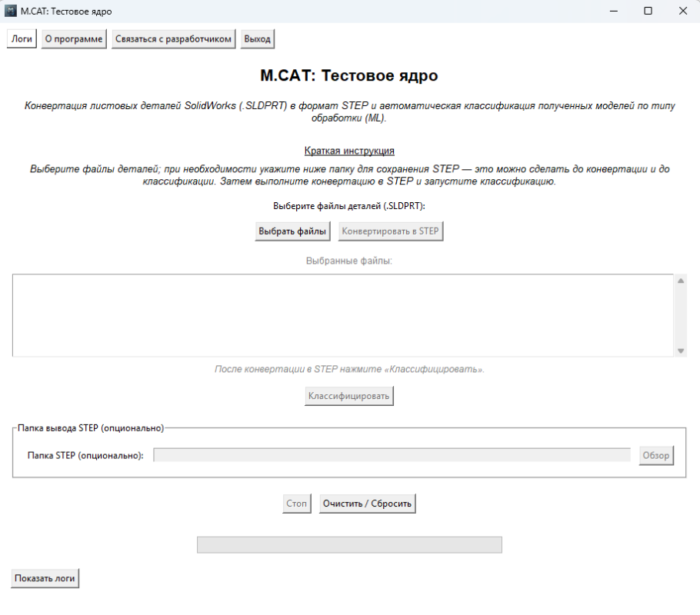
Task: Click into the Папка STEP path field
Action: point(392,455)
